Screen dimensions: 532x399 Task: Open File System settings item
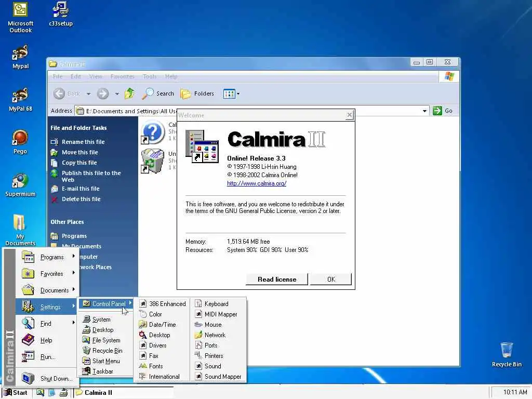[106, 340]
